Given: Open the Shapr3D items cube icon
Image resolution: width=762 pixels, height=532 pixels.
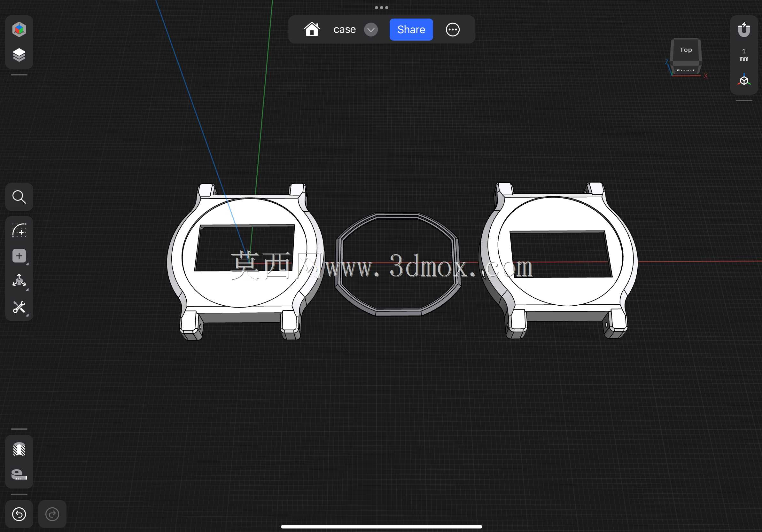Looking at the screenshot, I should click(19, 29).
